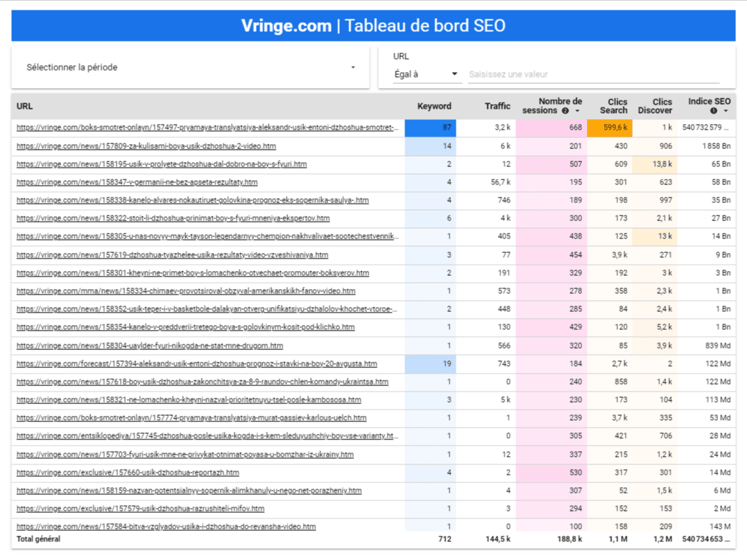Open the 158352 usik-teper-i-v-basketbole link
747x560 pixels.
[x=207, y=309]
